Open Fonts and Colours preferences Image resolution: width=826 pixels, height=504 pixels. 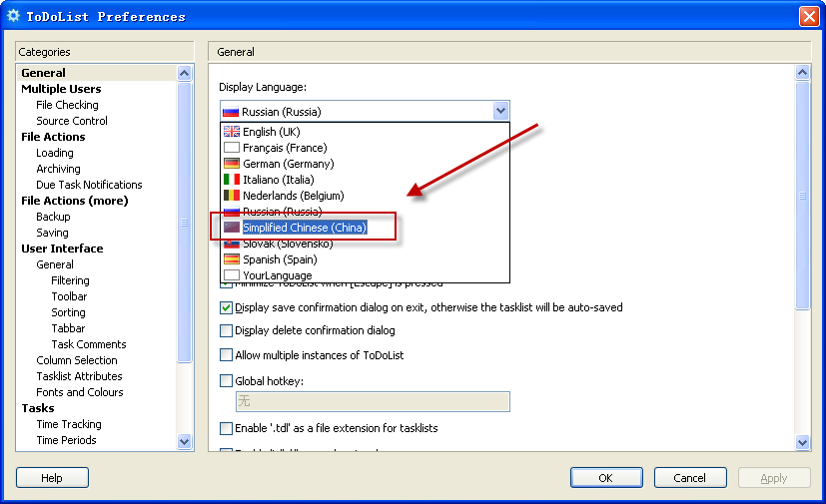coord(80,392)
